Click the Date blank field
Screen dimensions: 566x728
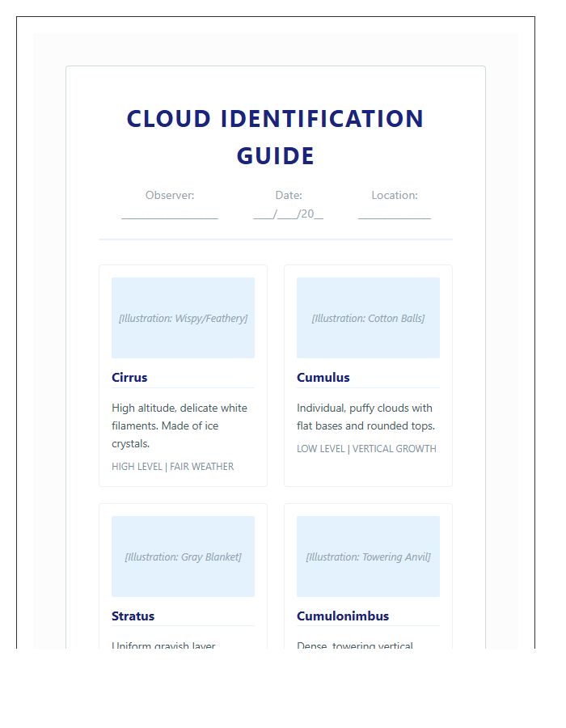(289, 214)
